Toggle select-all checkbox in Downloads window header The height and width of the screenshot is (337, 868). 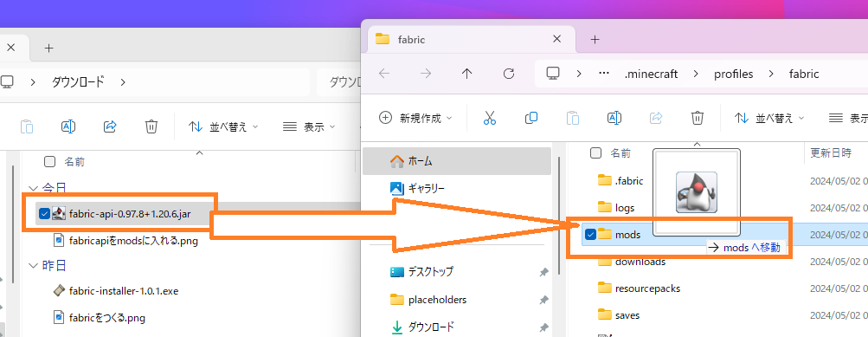pyautogui.click(x=50, y=162)
